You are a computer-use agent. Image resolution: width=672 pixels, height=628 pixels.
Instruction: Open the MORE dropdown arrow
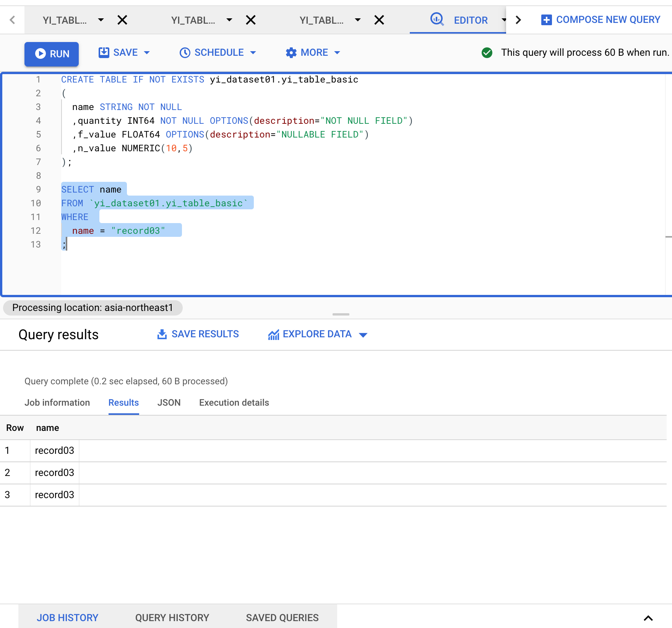pos(337,53)
